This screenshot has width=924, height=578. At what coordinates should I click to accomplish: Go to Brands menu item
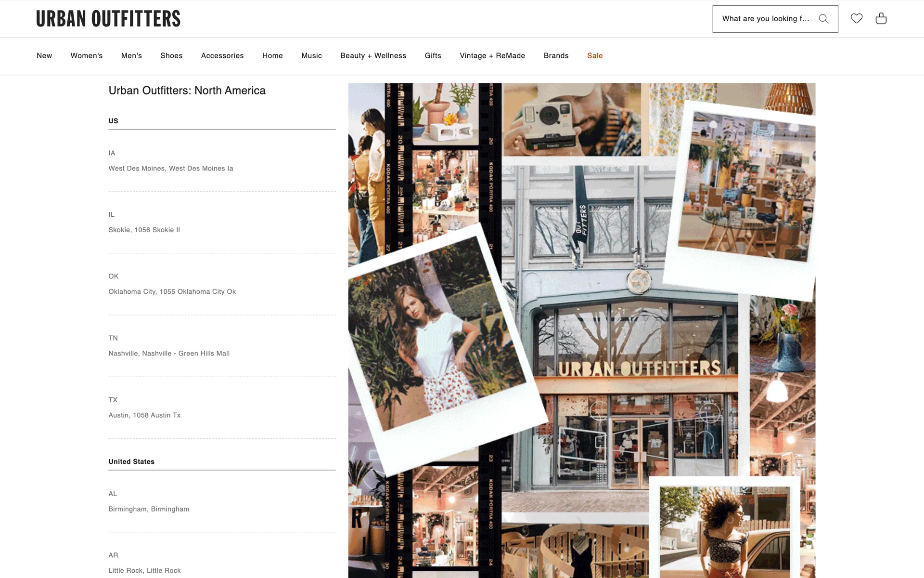click(x=556, y=56)
